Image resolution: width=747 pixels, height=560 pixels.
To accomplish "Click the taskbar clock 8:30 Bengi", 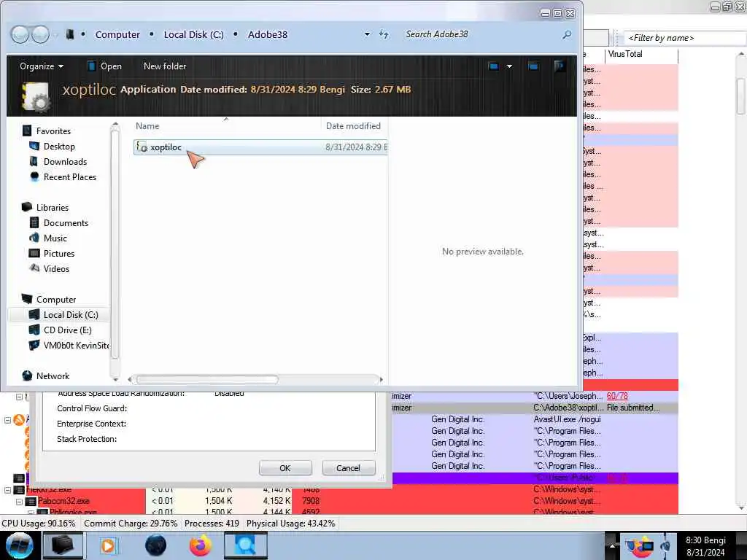I will 705,546.
